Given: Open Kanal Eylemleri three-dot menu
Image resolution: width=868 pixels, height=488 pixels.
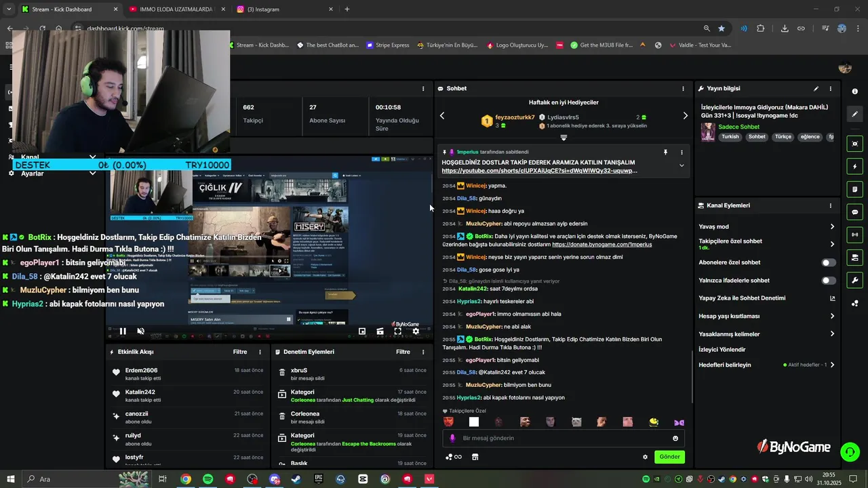Looking at the screenshot, I should pyautogui.click(x=830, y=205).
